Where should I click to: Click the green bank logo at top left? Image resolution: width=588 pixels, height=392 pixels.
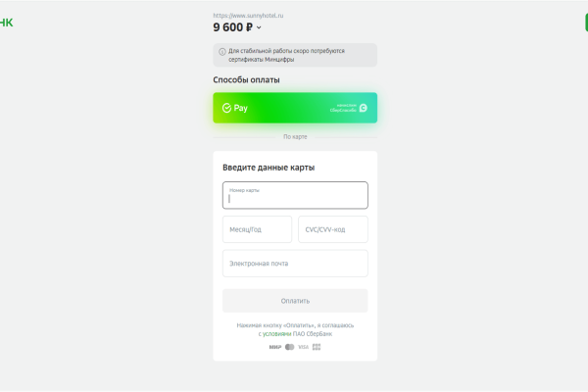pyautogui.click(x=7, y=22)
